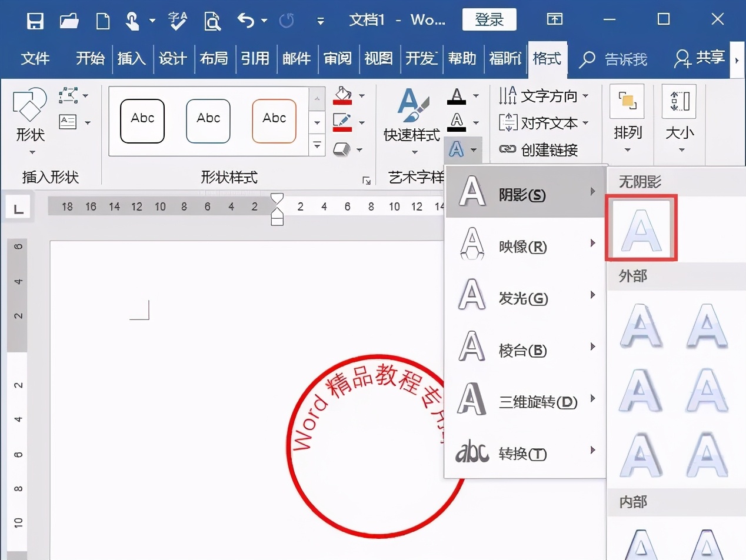Open Customize Quick Access Toolbar dropdown

321,21
